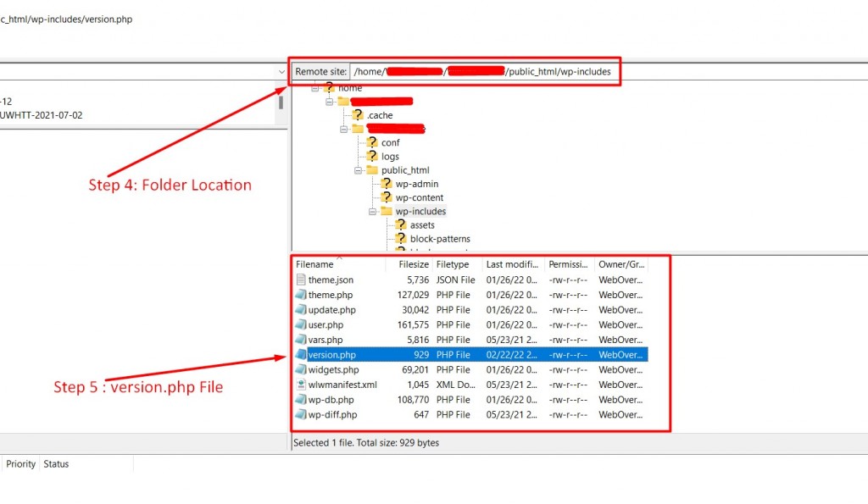Image resolution: width=868 pixels, height=504 pixels.
Task: Sort files by the Owner/Group column
Action: click(x=621, y=264)
